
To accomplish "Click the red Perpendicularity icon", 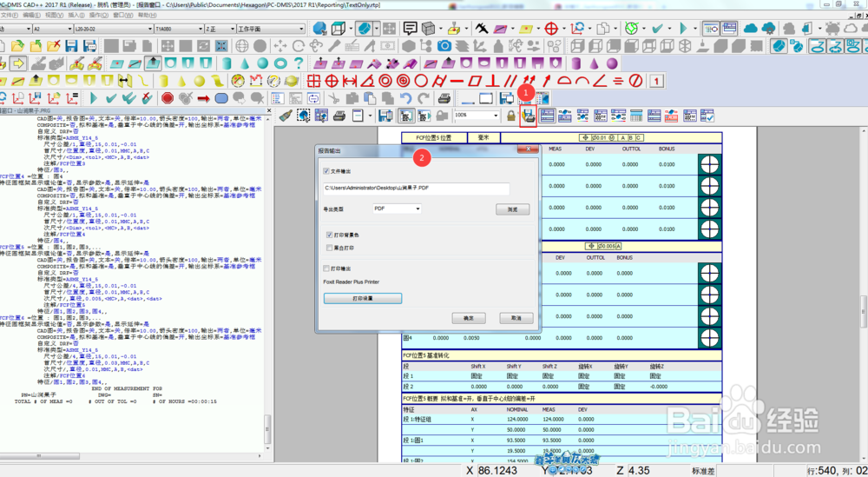I will tap(492, 81).
